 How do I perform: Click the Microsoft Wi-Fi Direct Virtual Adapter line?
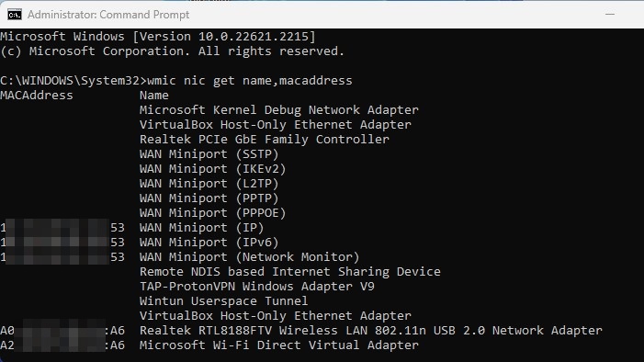tap(209, 345)
